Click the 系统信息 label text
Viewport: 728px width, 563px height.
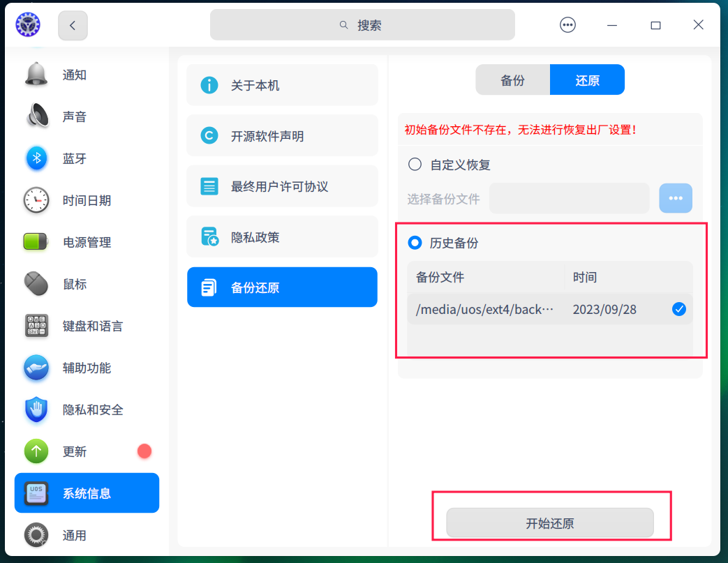pos(87,493)
